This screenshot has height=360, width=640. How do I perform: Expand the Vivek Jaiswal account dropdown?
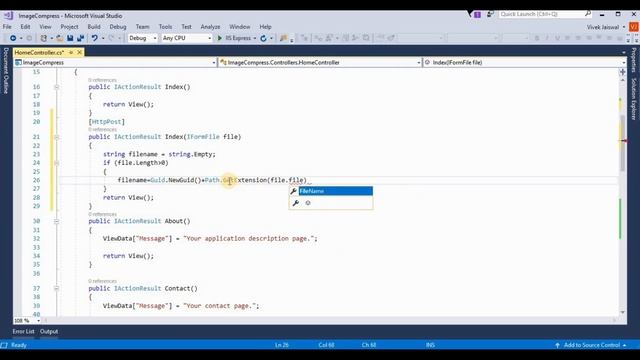point(624,27)
